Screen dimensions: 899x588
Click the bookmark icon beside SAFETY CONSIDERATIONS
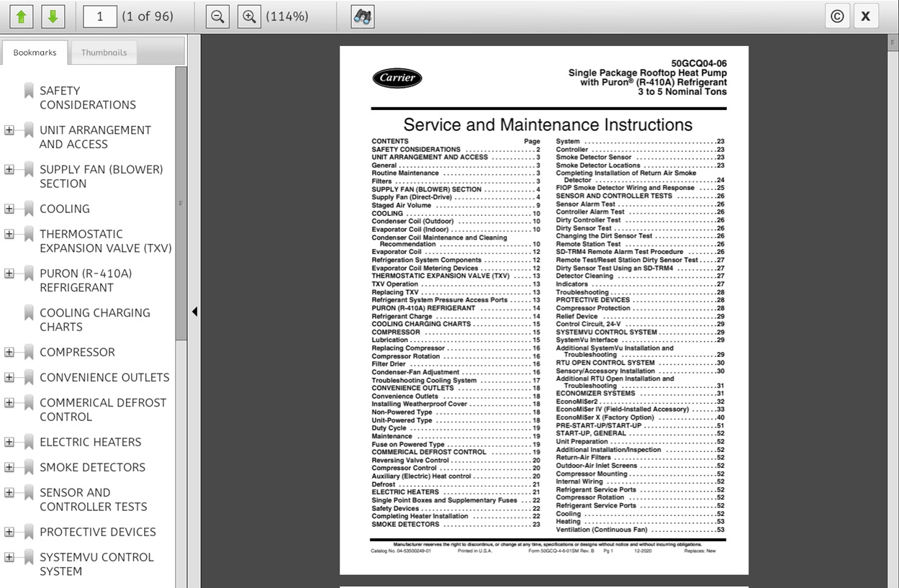[29, 91]
